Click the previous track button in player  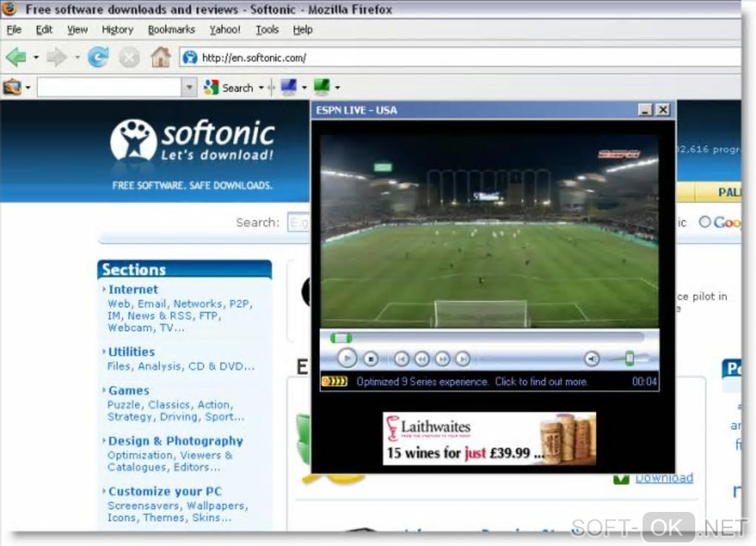[402, 359]
